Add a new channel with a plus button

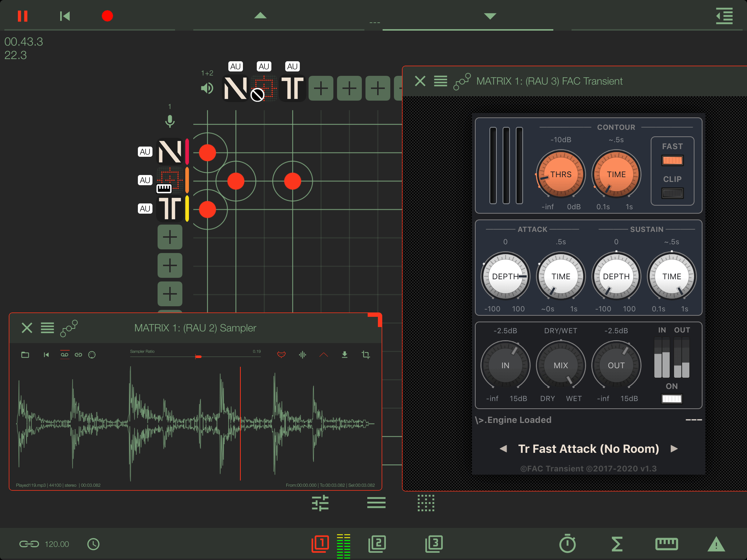click(170, 237)
